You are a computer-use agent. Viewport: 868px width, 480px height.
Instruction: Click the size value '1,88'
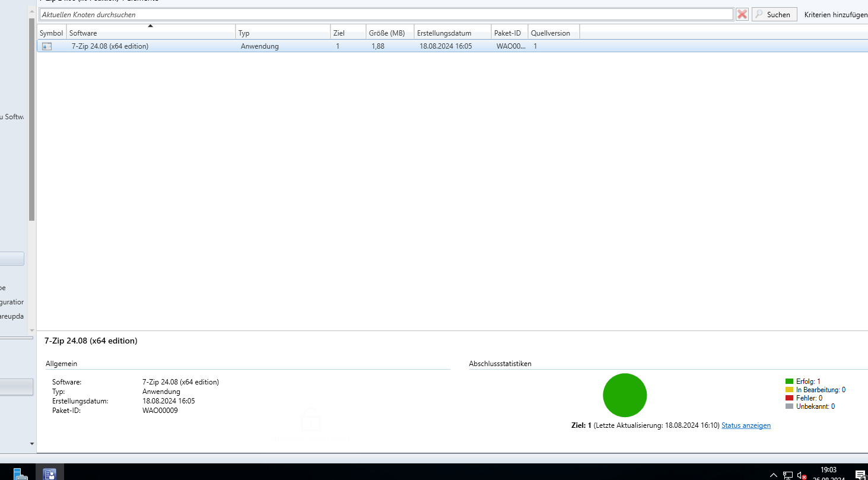(378, 46)
